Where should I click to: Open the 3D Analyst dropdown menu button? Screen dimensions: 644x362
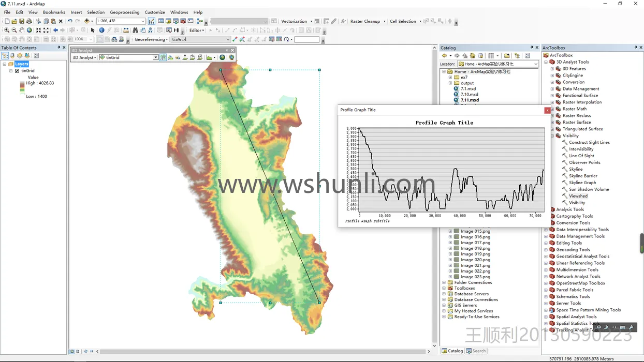84,57
